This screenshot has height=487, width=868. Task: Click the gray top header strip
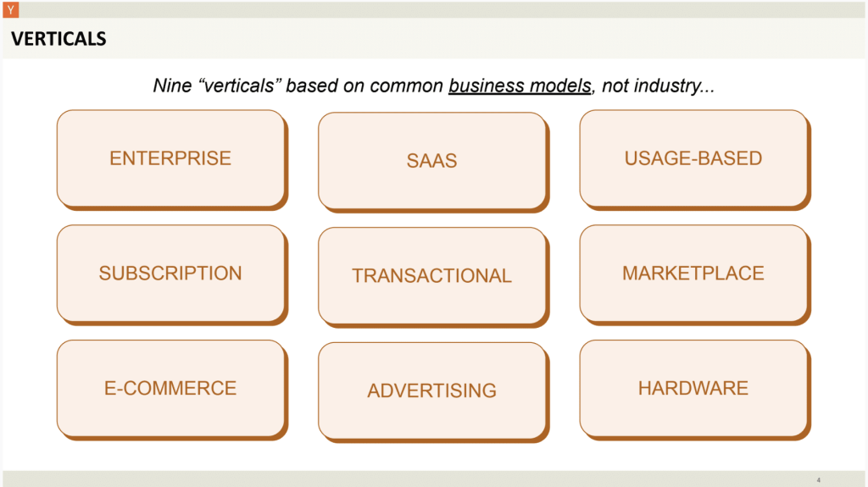click(441, 9)
